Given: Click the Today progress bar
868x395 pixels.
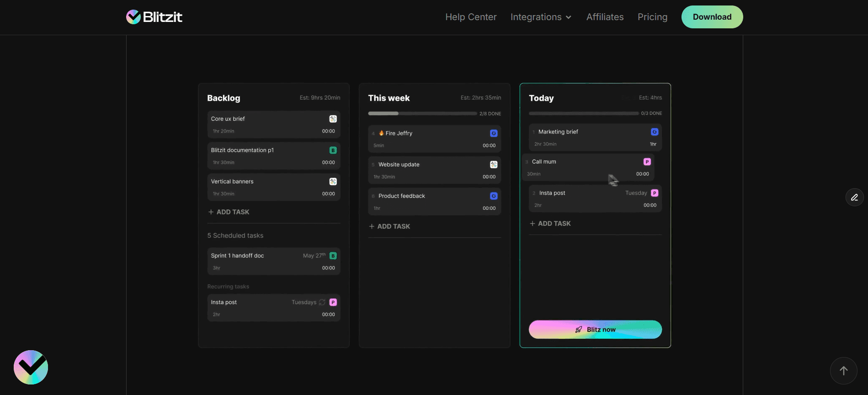Looking at the screenshot, I should pyautogui.click(x=584, y=113).
